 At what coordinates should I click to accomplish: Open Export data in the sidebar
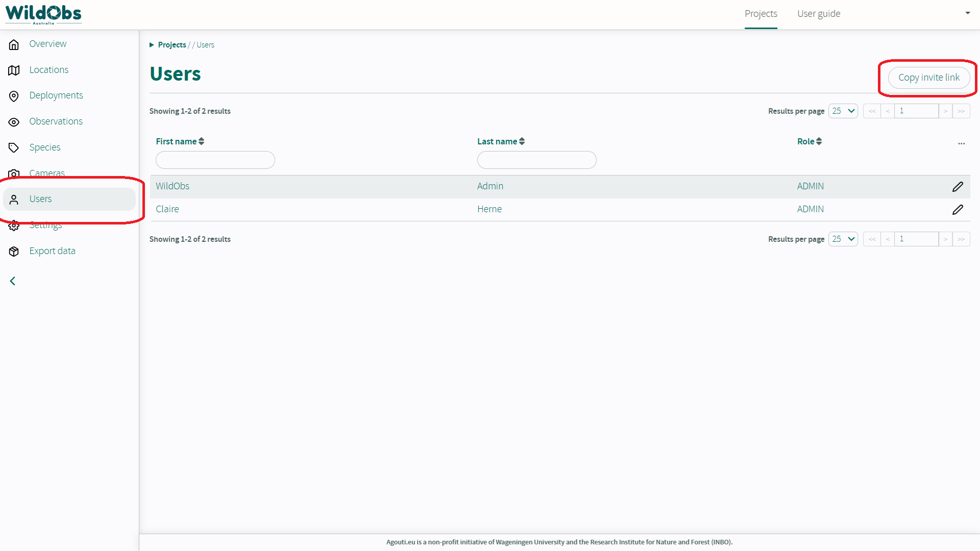(x=52, y=251)
